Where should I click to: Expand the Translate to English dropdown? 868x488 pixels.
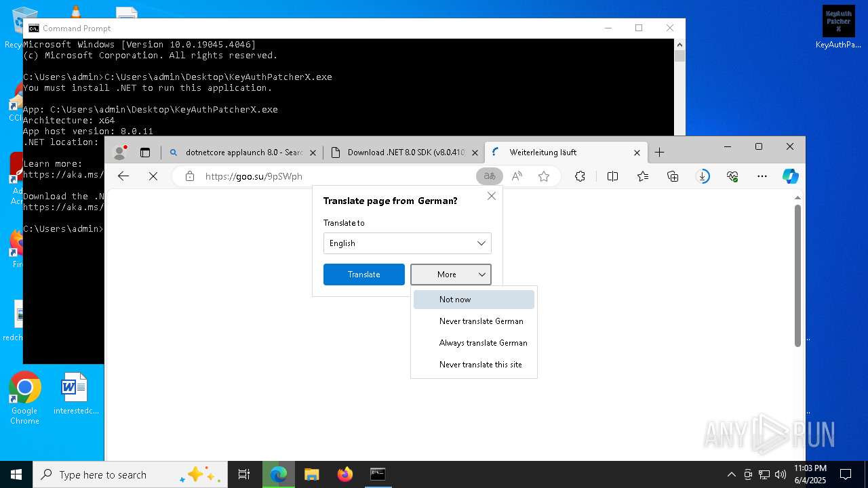point(408,243)
